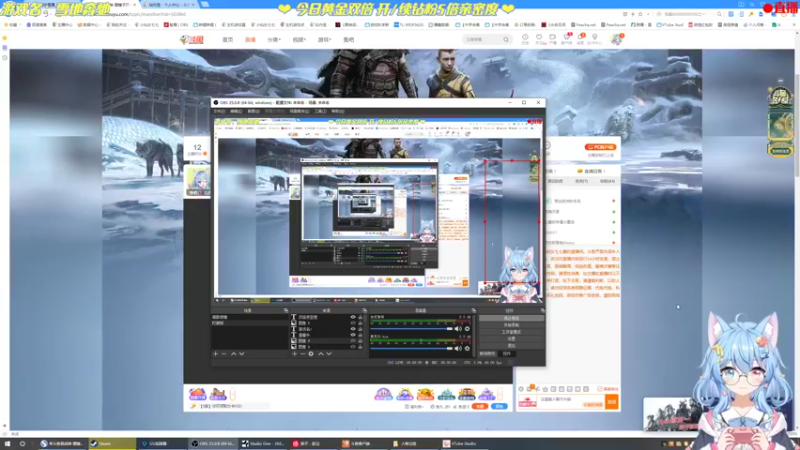The image size is (800, 450).
Task: Open the 工具 menu in OBS
Action: pos(320,111)
